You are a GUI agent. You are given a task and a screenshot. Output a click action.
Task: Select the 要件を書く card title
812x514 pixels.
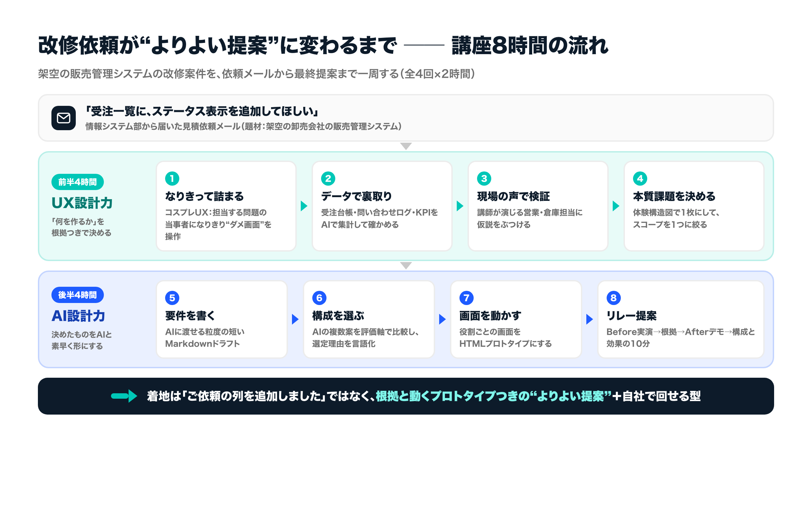point(190,316)
